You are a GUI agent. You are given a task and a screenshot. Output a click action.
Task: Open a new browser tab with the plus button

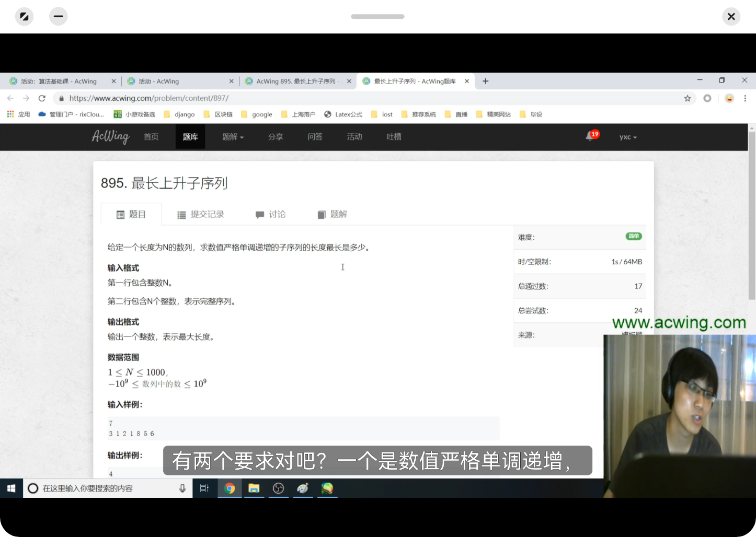coord(485,81)
